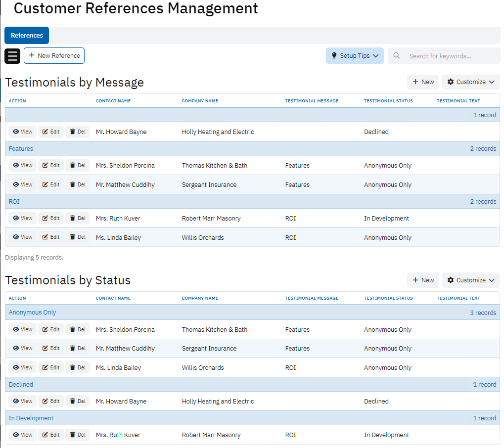Click the ROI group header link
This screenshot has height=448, width=504.
click(x=14, y=202)
